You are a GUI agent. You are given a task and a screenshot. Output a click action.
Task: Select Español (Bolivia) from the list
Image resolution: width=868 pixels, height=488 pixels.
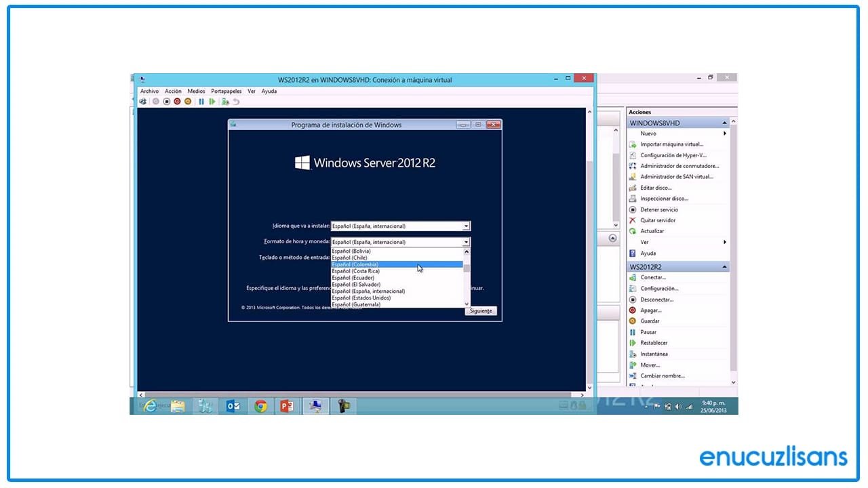(x=397, y=251)
